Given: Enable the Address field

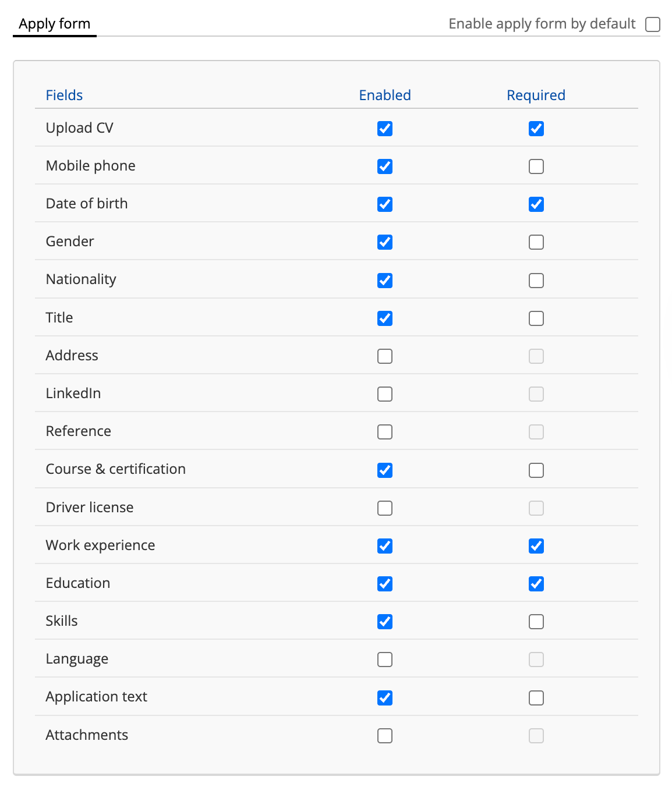Looking at the screenshot, I should [385, 356].
